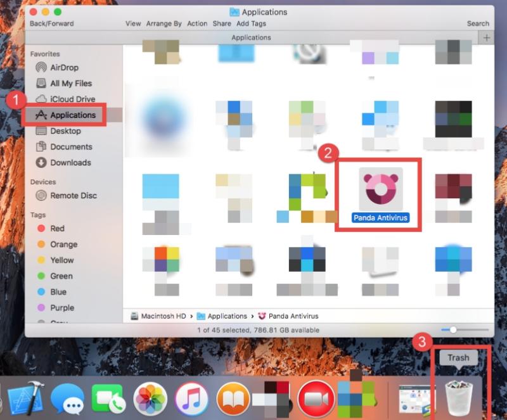
Task: Click the '1 of 45 selected' status text
Action: tap(259, 330)
